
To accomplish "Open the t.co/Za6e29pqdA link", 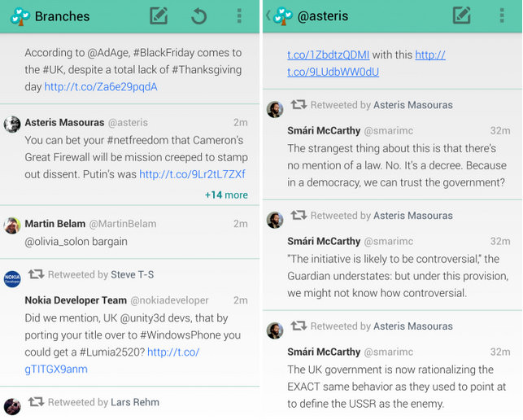I will [x=101, y=86].
